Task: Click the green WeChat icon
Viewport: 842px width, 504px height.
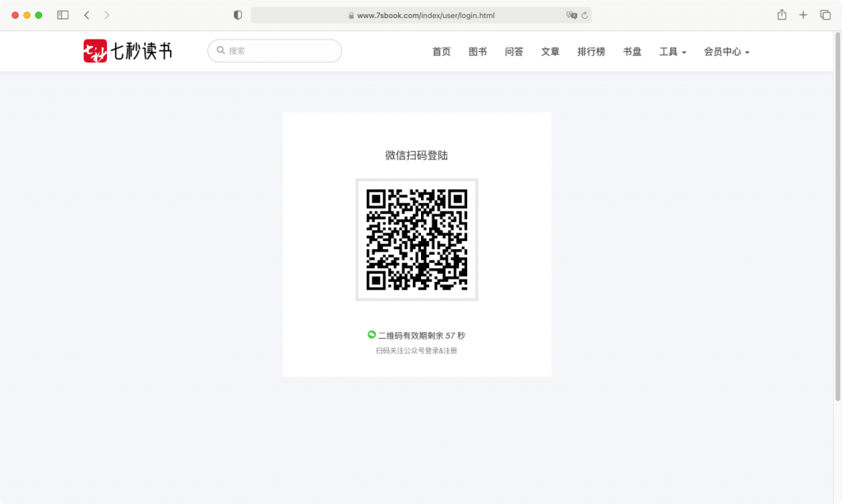Action: tap(371, 335)
